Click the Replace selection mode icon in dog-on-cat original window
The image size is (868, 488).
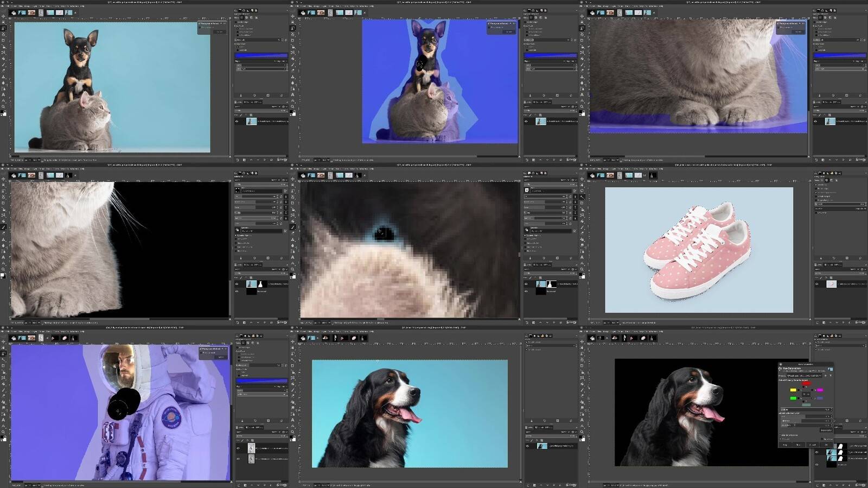[x=241, y=17]
